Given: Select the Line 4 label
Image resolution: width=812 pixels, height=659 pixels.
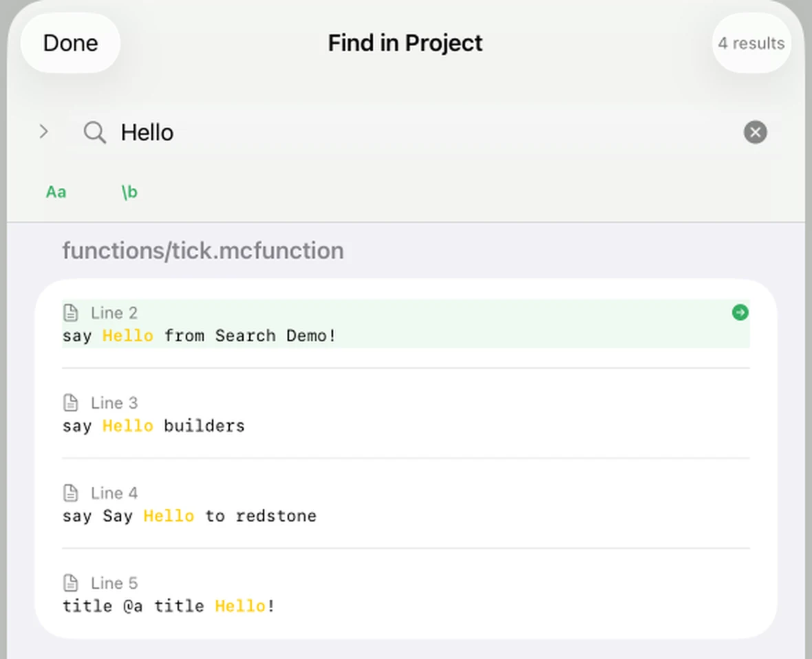Looking at the screenshot, I should pos(114,493).
